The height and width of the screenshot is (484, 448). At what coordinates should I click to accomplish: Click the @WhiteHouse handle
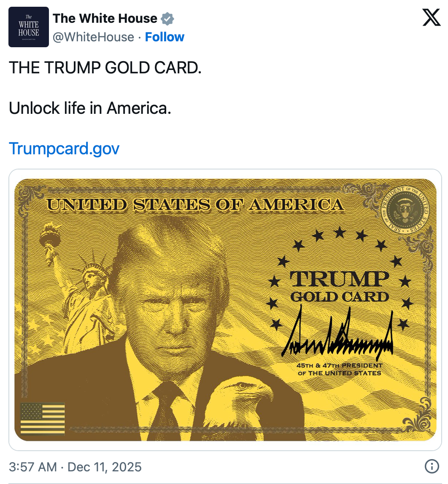click(93, 37)
